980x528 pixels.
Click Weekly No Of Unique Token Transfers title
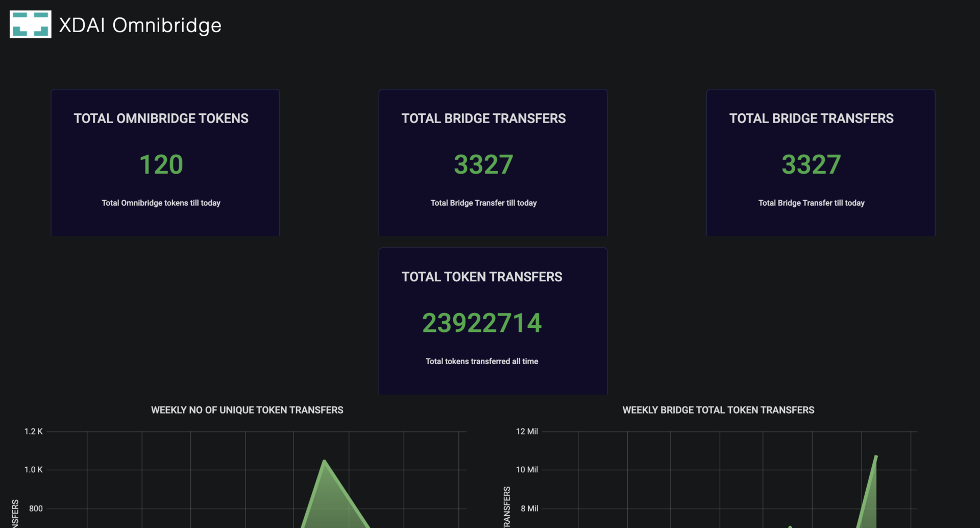coord(247,410)
